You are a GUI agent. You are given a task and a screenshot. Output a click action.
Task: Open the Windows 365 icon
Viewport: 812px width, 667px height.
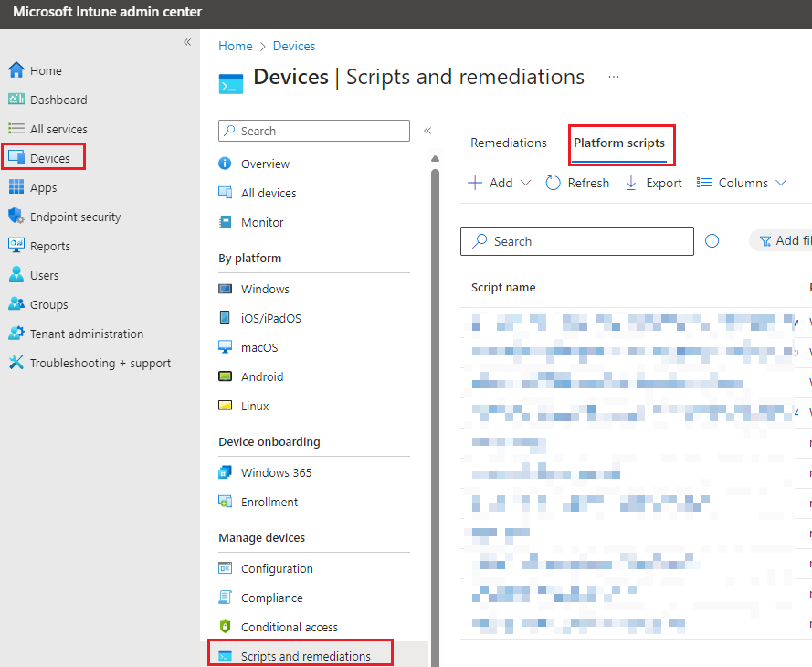[x=225, y=472]
